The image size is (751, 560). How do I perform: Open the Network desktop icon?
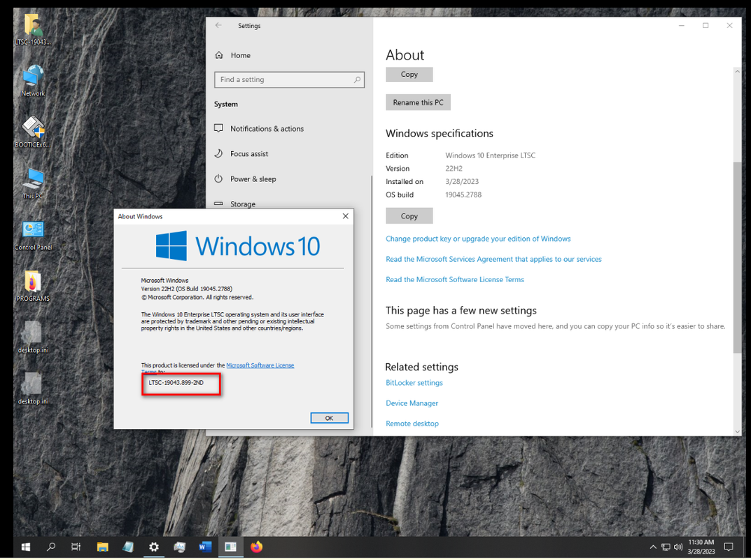coord(33,80)
